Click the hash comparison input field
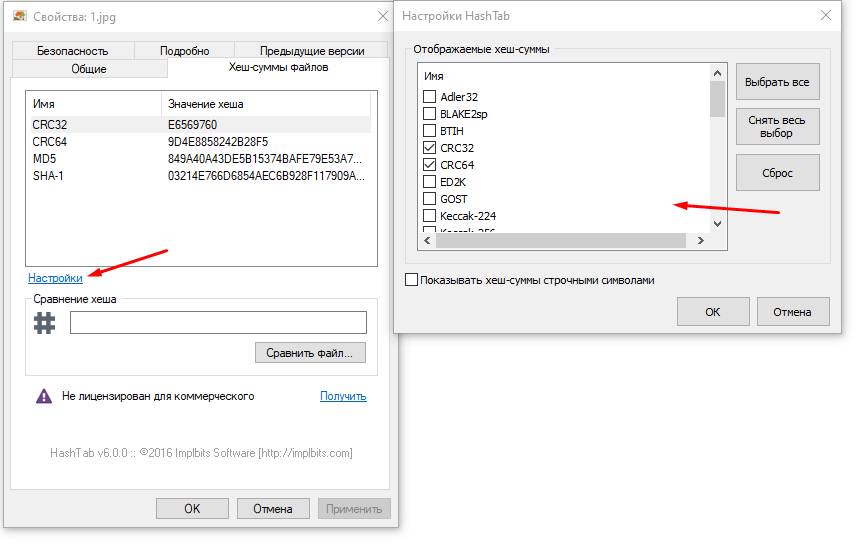The height and width of the screenshot is (552, 860). (x=218, y=323)
